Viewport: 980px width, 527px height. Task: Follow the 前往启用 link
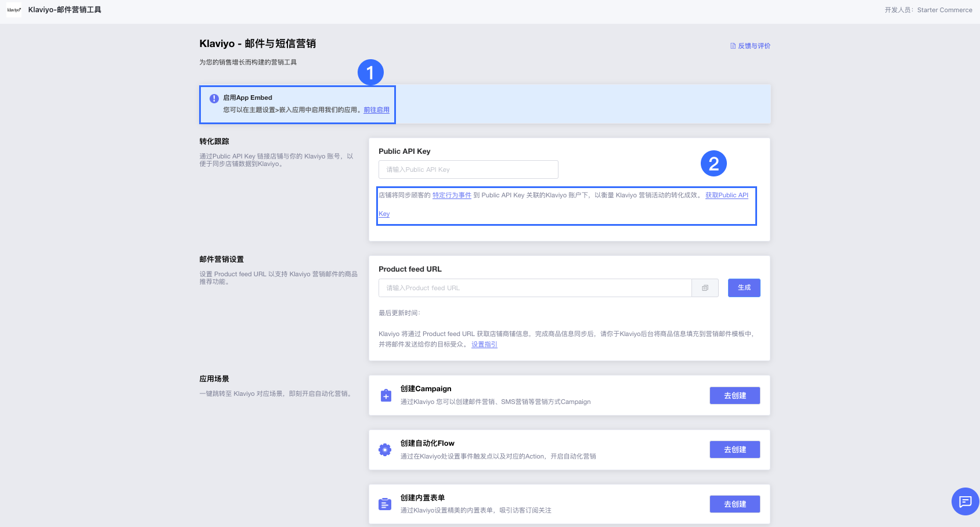coord(376,110)
